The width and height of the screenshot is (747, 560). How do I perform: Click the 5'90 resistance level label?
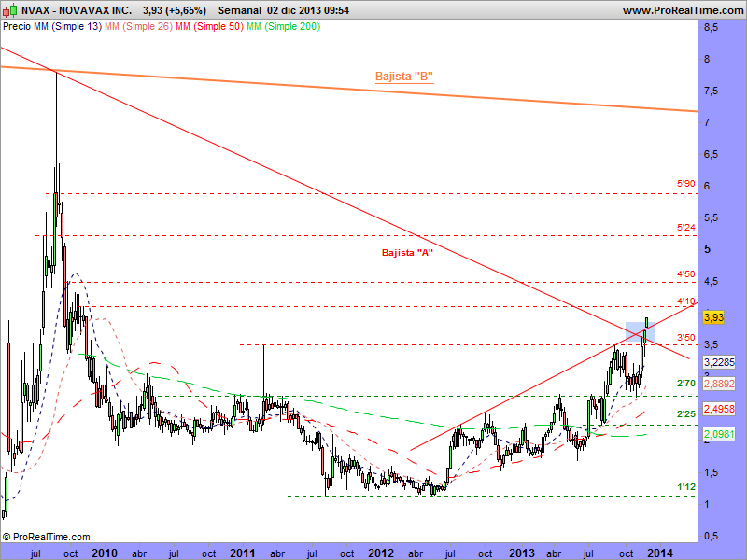[686, 183]
